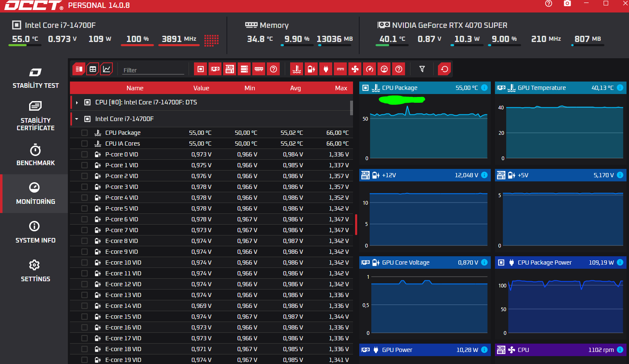The width and height of the screenshot is (629, 364).
Task: Toggle other sensor type question mark filter
Action: coord(399,69)
